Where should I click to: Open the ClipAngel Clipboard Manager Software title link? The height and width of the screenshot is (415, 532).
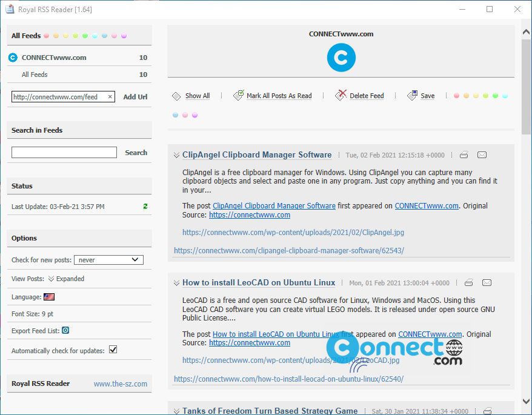[257, 154]
